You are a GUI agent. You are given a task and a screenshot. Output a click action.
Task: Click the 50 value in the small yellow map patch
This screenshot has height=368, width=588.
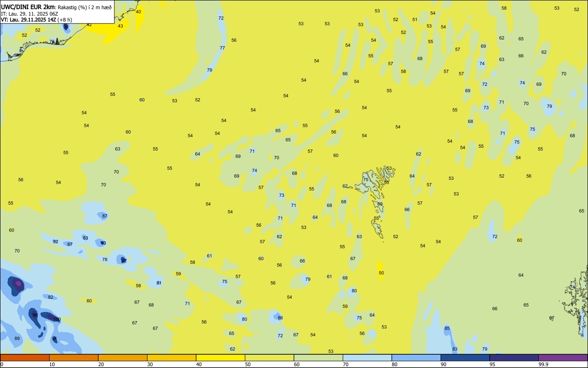coord(381,273)
